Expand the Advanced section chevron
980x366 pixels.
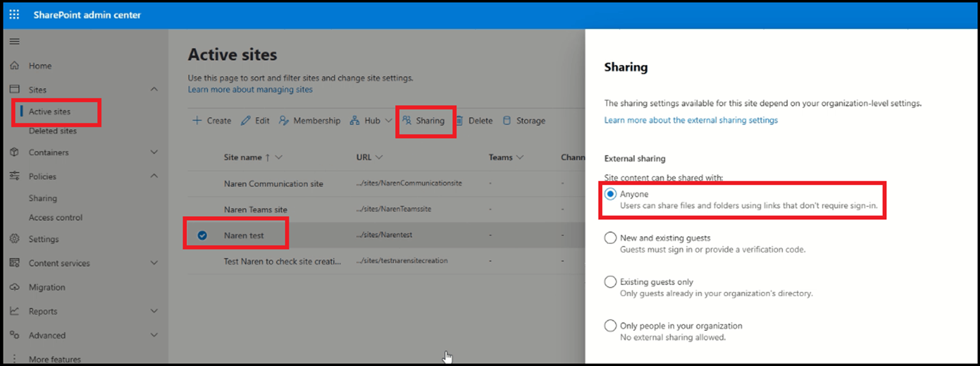pyautogui.click(x=154, y=335)
